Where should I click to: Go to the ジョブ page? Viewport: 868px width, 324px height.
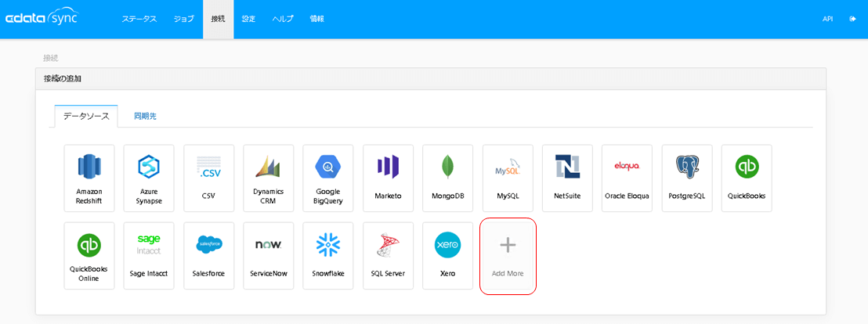[x=184, y=19]
